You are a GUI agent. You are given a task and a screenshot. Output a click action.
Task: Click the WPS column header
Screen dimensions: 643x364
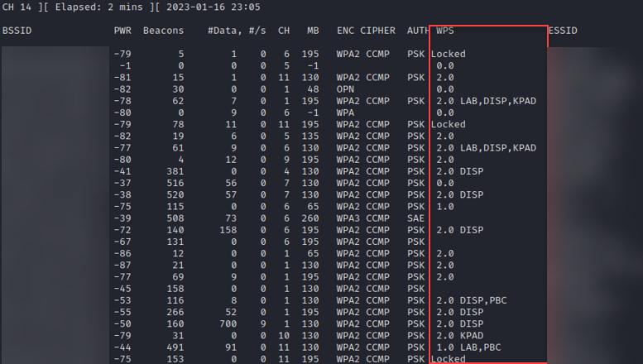pyautogui.click(x=444, y=31)
